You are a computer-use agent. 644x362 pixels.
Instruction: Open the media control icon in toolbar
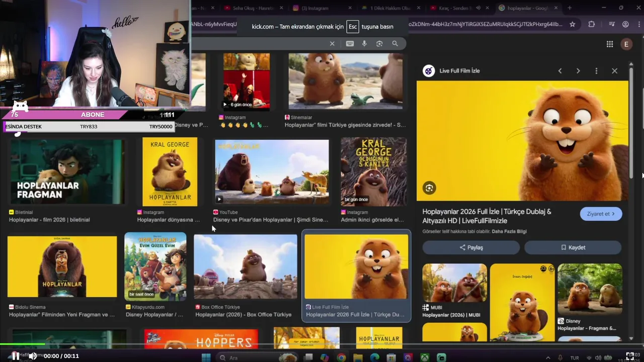612,24
